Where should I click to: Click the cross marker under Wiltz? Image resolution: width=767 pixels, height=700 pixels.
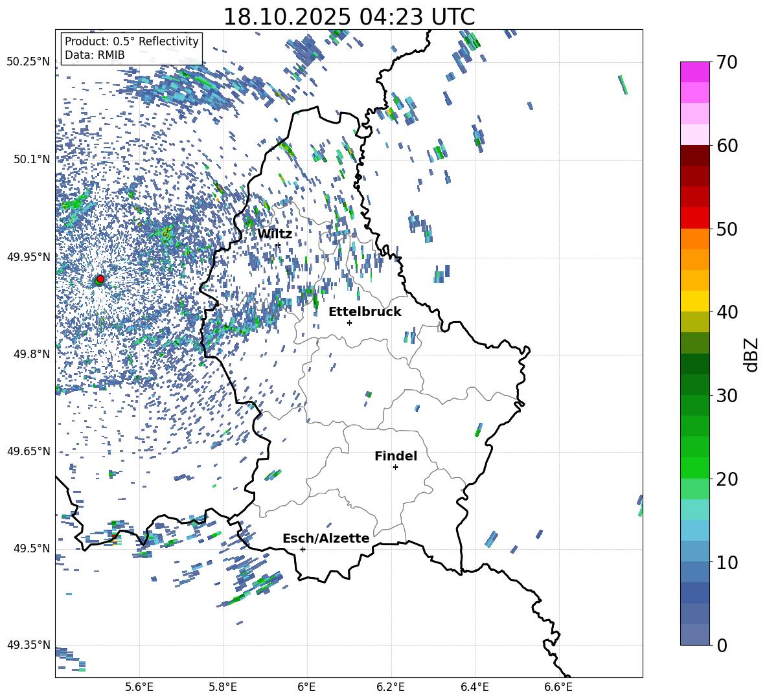[278, 245]
